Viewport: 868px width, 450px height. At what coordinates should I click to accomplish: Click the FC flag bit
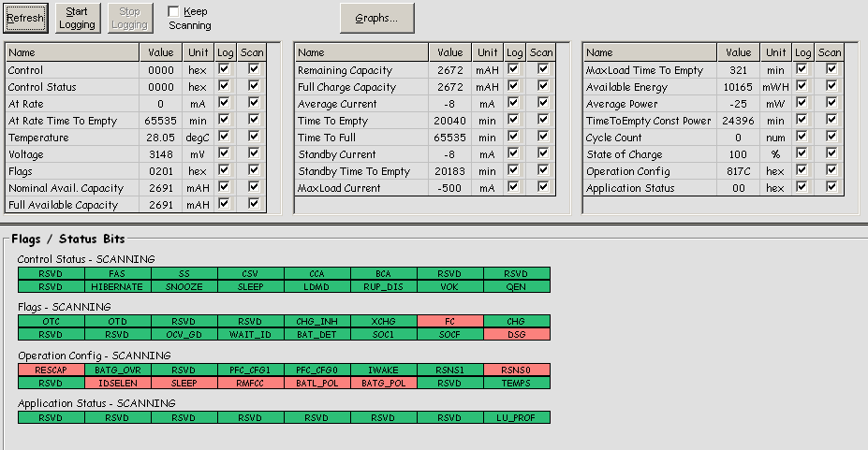point(450,321)
